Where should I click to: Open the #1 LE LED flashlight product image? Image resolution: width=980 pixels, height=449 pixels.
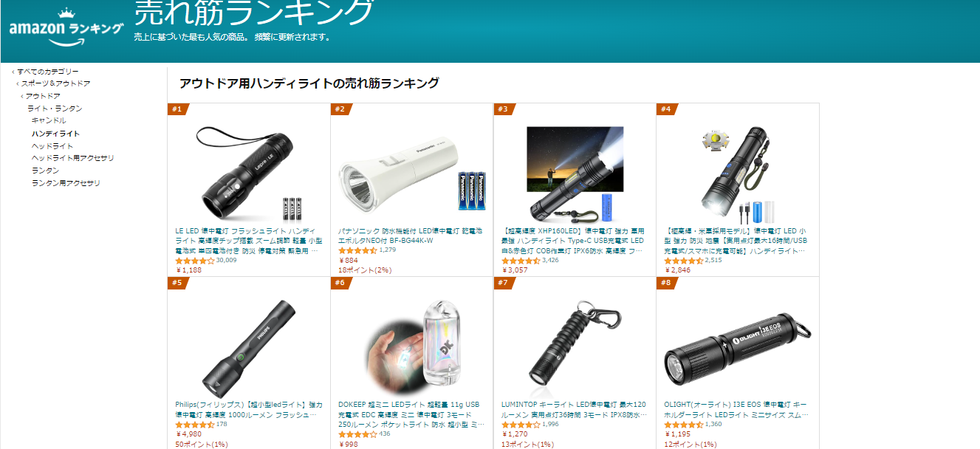(249, 174)
